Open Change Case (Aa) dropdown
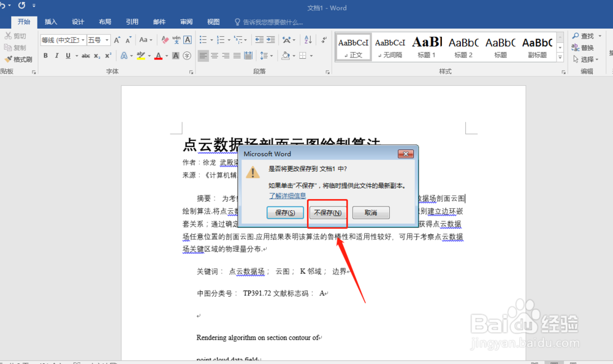This screenshot has width=613, height=364. coord(145,40)
